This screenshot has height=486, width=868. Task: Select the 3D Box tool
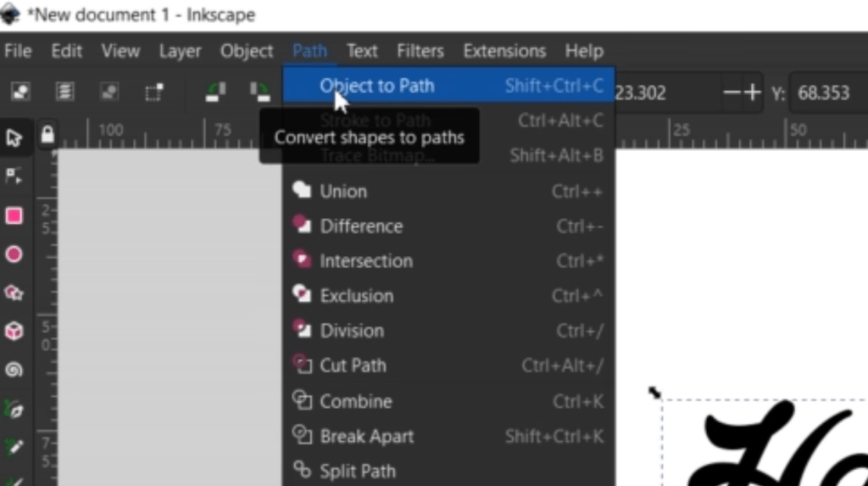(x=14, y=332)
